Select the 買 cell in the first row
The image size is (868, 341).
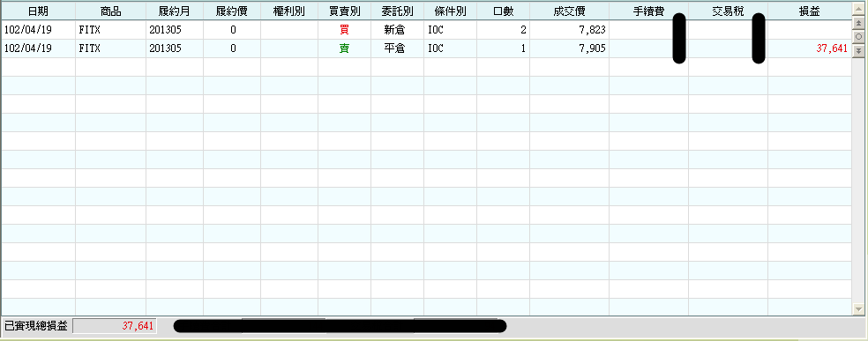[x=344, y=30]
